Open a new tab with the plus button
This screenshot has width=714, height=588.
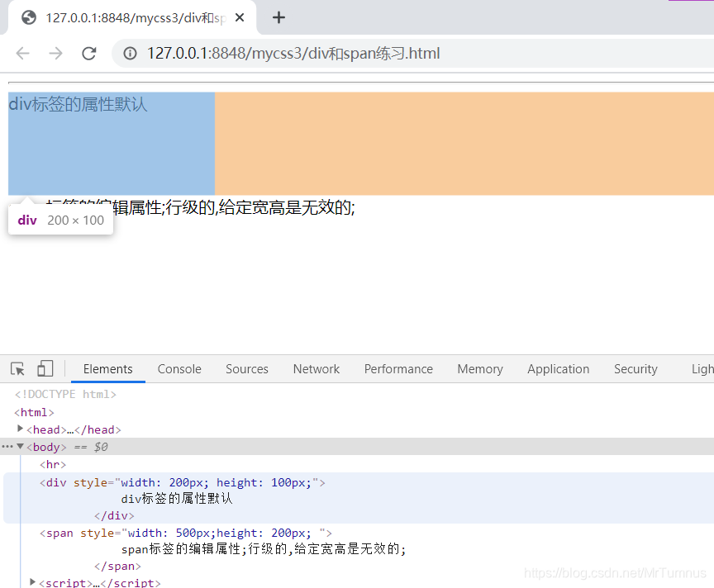click(x=278, y=17)
